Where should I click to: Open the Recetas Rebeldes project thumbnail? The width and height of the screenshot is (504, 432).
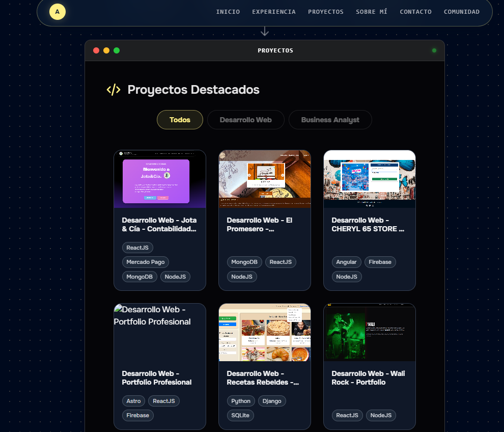[x=265, y=333]
